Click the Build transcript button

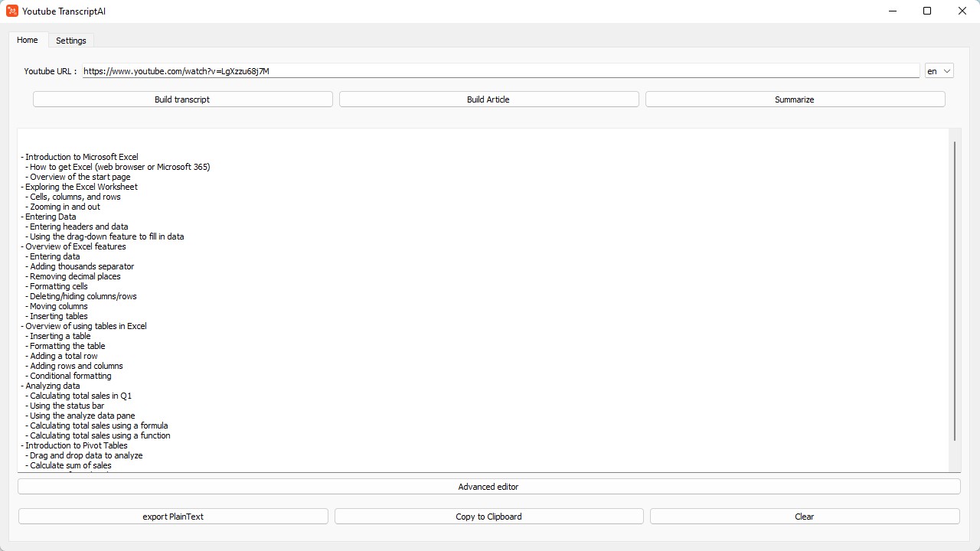182,99
